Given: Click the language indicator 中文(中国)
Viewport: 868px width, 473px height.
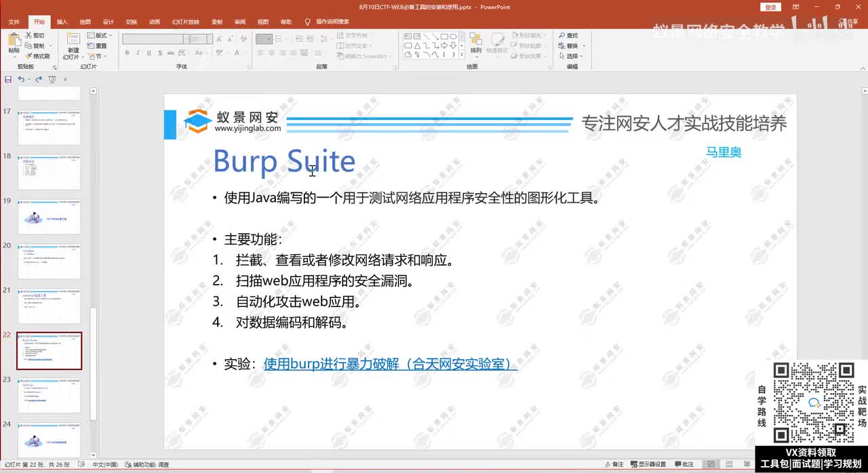Looking at the screenshot, I should click(105, 464).
